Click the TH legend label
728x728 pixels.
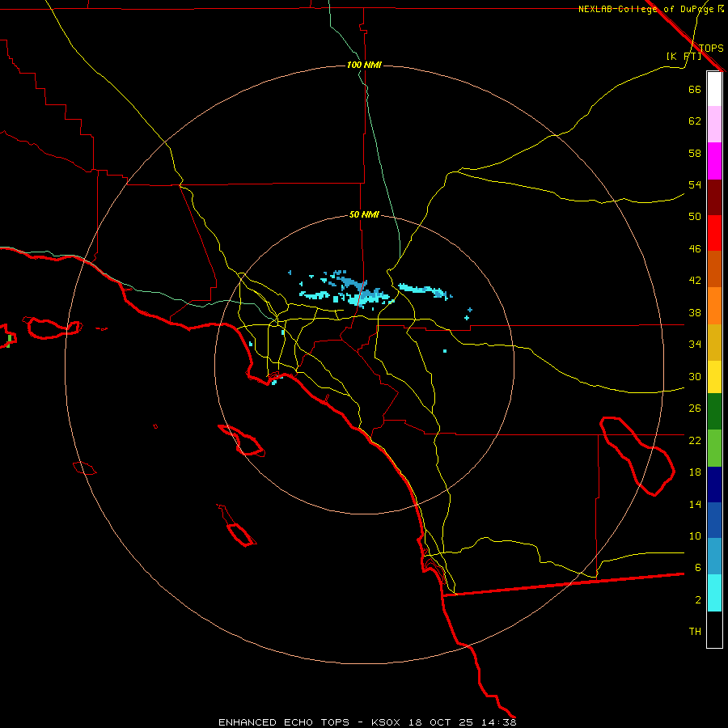[x=695, y=632]
